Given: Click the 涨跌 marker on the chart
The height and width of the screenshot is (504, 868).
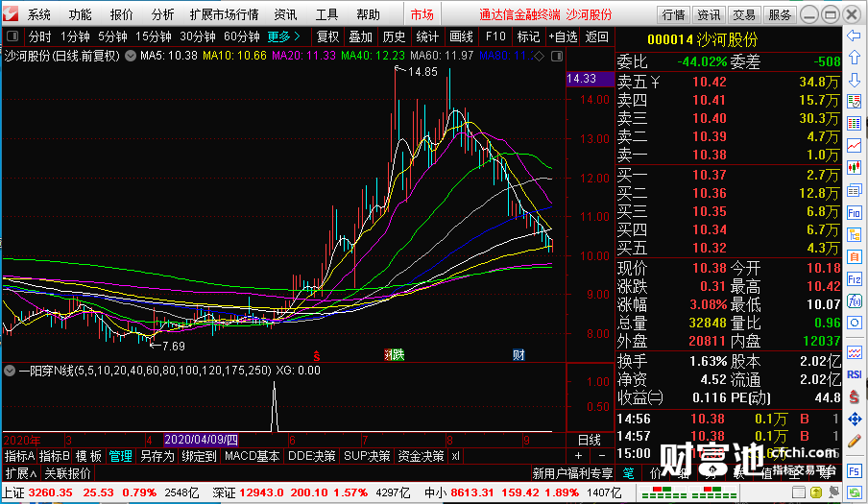Looking at the screenshot, I should coord(395,355).
